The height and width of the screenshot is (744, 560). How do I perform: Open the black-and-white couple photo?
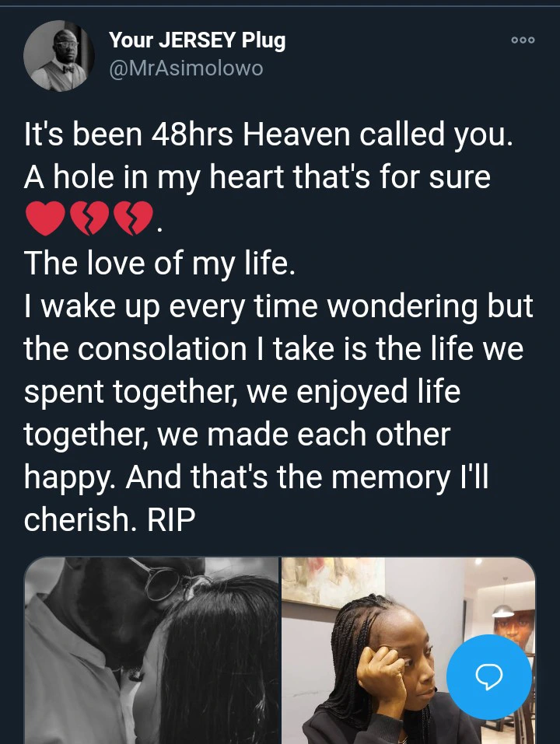pyautogui.click(x=152, y=651)
